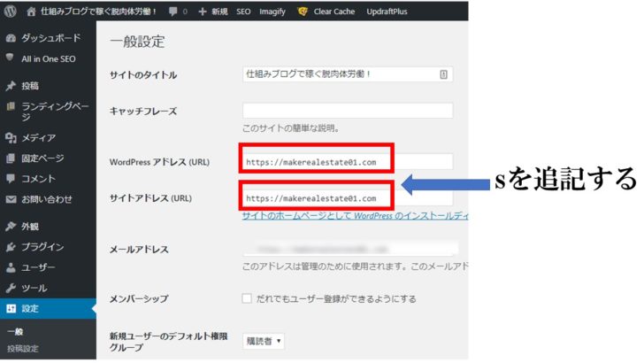The image size is (644, 363).
Task: Enable だれでもユーザー登録ができるようにする checkbox
Action: pyautogui.click(x=247, y=298)
